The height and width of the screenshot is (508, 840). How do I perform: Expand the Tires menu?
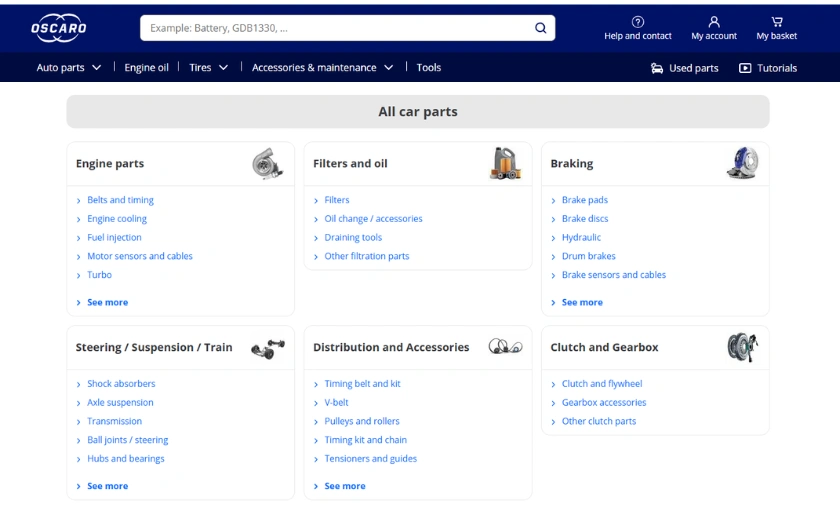tap(208, 68)
